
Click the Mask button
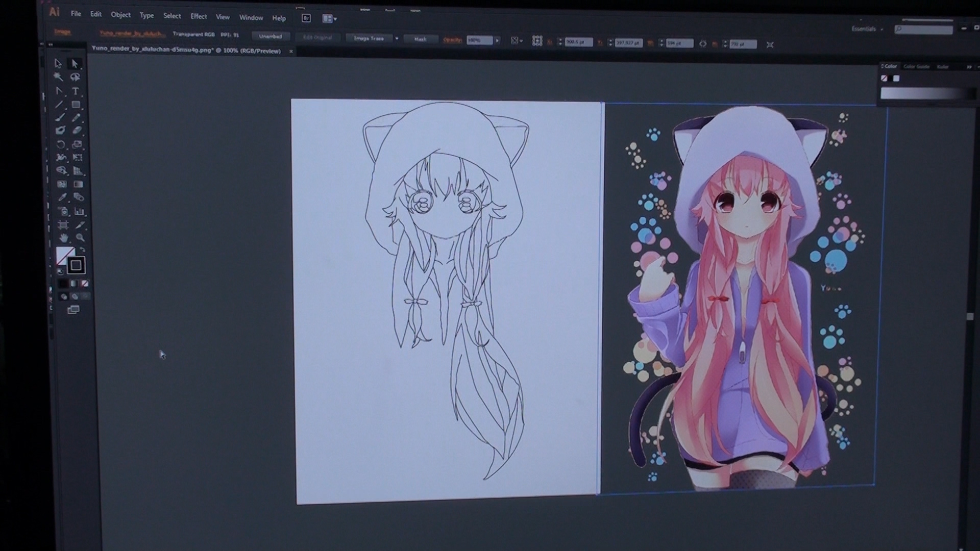420,39
